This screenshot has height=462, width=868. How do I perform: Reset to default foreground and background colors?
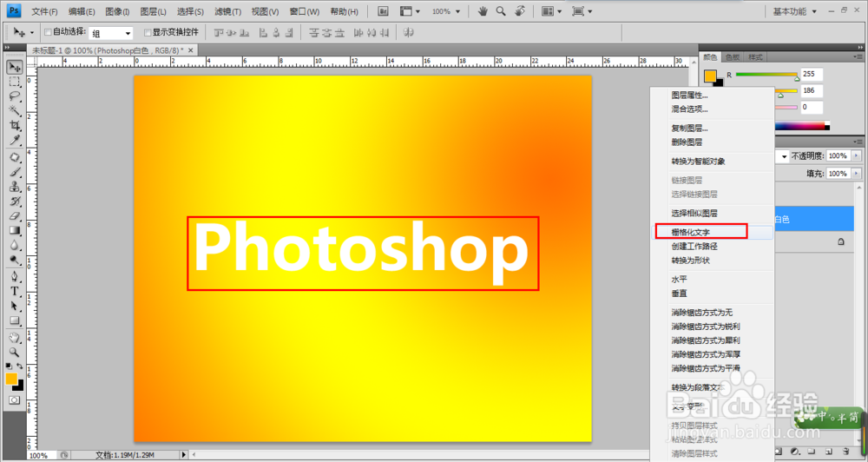[9, 366]
